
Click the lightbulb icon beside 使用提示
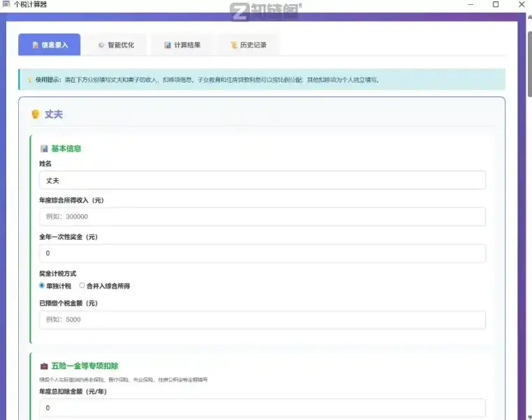tap(29, 80)
